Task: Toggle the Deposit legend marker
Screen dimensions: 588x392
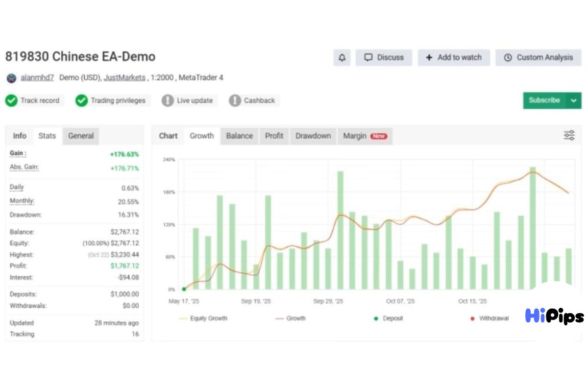Action: pos(389,318)
